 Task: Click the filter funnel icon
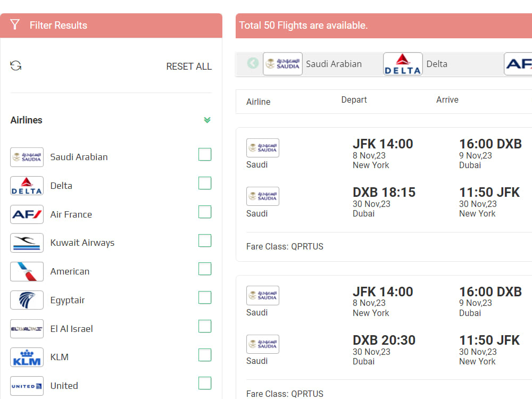15,24
